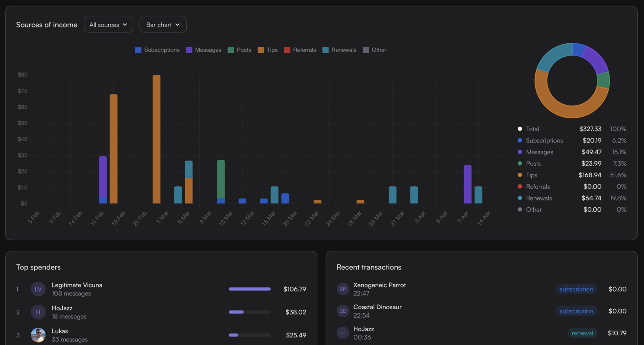Click the Sources of income heading
The width and height of the screenshot is (644, 345).
(47, 25)
